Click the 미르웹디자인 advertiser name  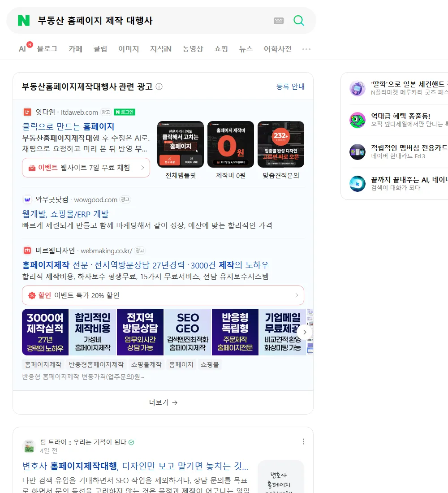tap(55, 250)
